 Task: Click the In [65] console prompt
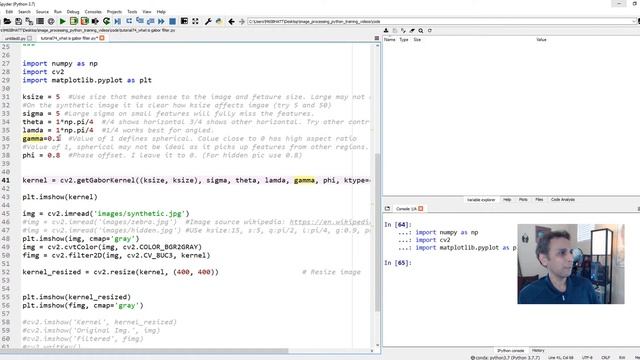click(x=398, y=263)
